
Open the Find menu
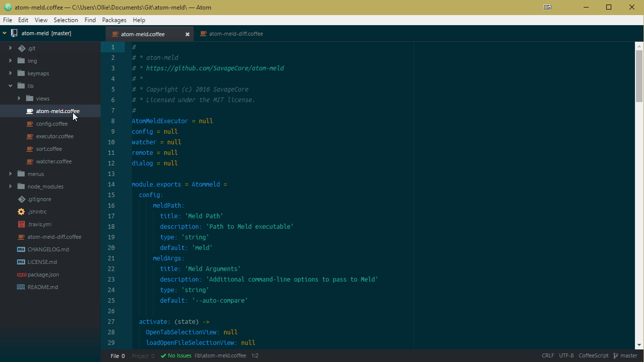(x=90, y=20)
